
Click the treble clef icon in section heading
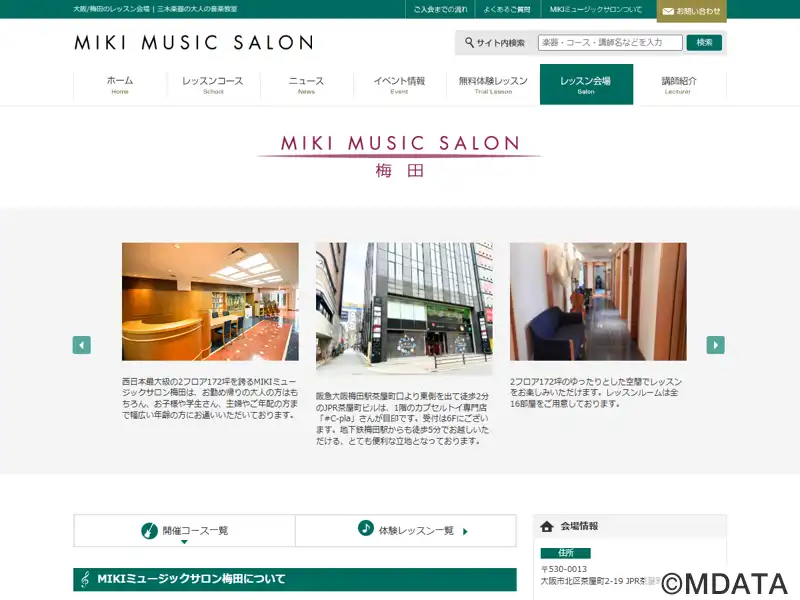85,579
